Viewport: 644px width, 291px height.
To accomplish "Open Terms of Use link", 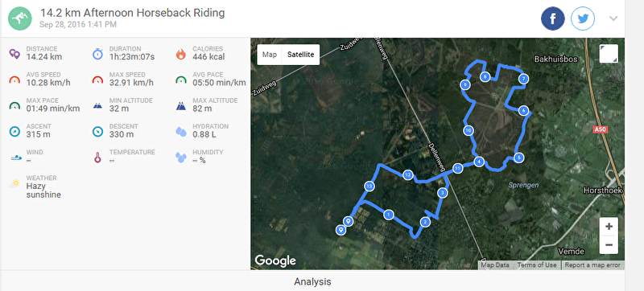I will (537, 265).
